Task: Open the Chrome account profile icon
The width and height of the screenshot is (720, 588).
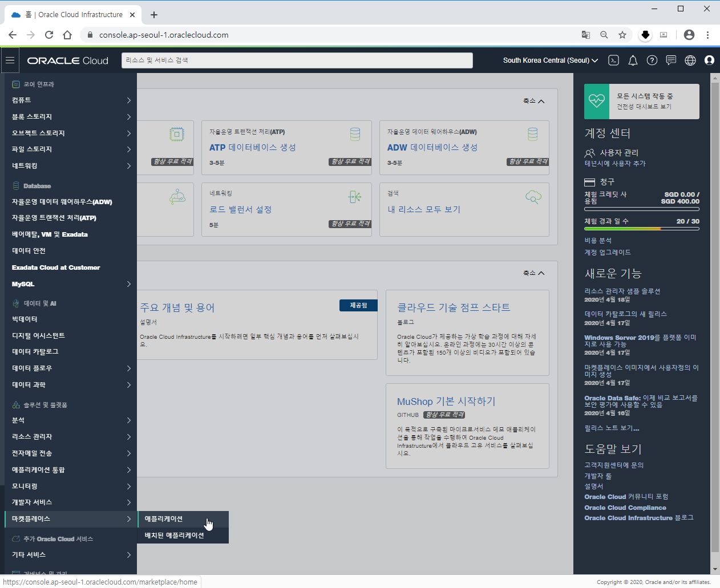Action: click(689, 35)
